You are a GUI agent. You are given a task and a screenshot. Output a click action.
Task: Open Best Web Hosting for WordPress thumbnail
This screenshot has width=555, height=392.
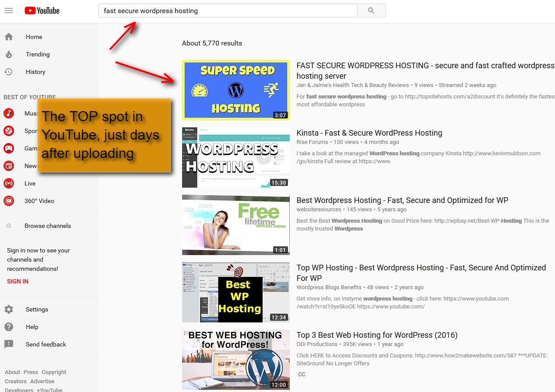pyautogui.click(x=236, y=360)
